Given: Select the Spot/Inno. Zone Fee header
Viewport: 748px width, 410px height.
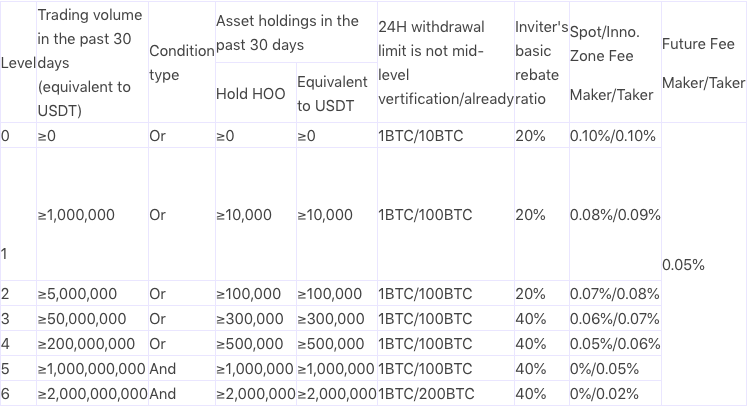Looking at the screenshot, I should 615,63.
